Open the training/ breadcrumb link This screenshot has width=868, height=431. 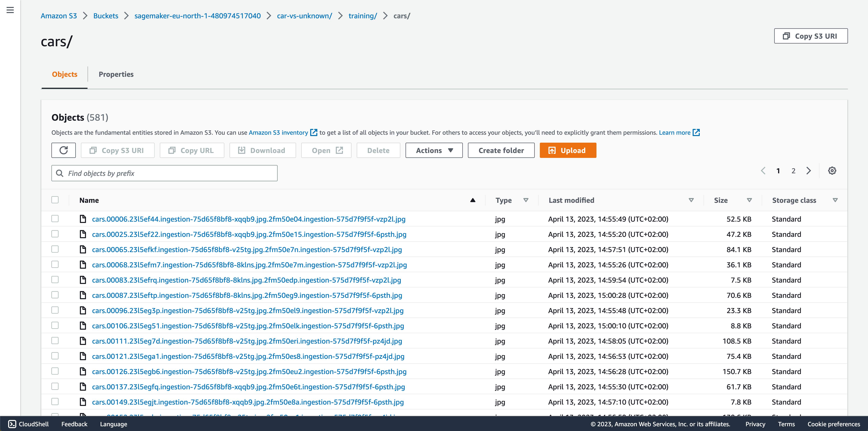pyautogui.click(x=363, y=16)
